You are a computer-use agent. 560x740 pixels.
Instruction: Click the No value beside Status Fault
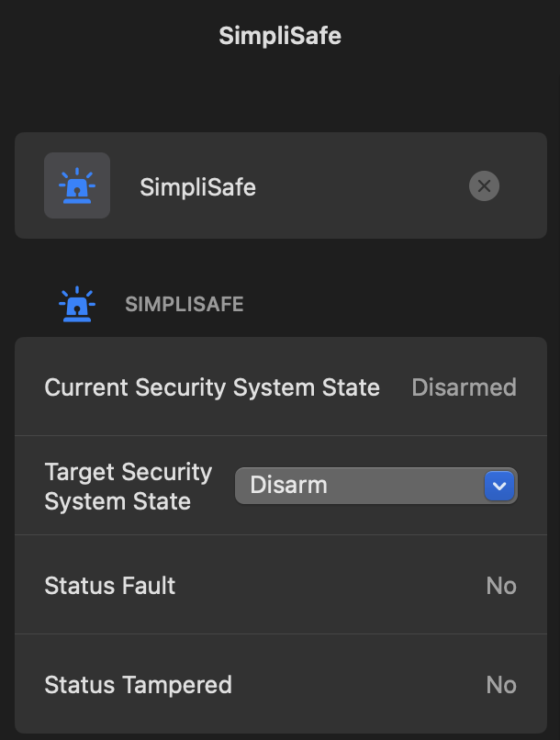pos(501,585)
